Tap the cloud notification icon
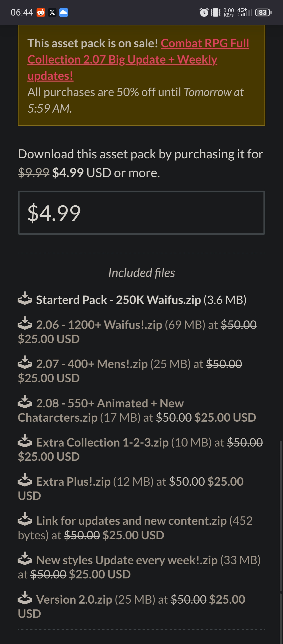Image resolution: width=283 pixels, height=644 pixels. pos(64,12)
